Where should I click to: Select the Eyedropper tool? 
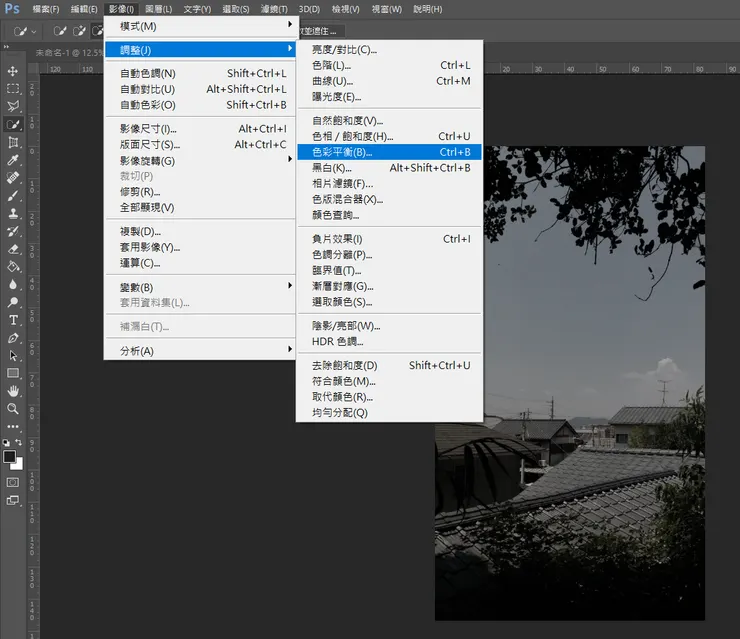coord(13,160)
